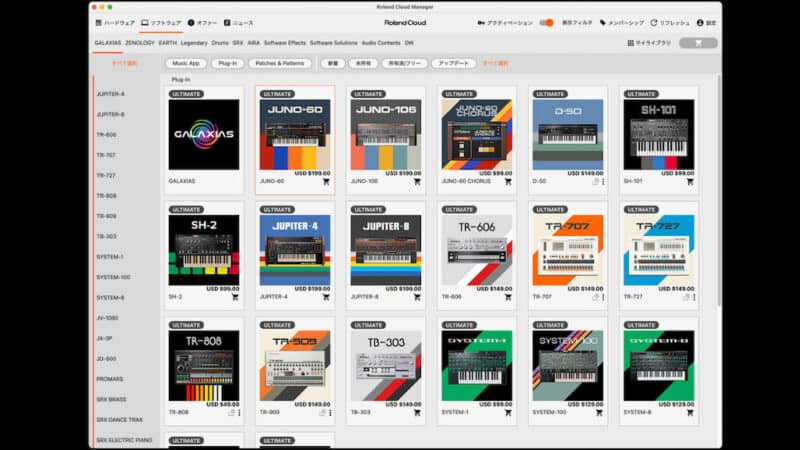The width and height of the screenshot is (800, 450).
Task: Open the Software Solutions tab
Action: click(x=334, y=43)
